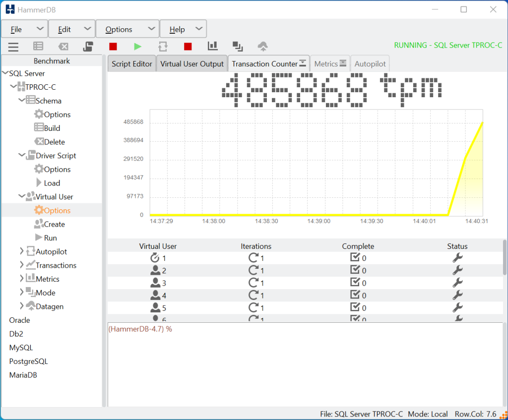The width and height of the screenshot is (508, 420).
Task: Select the MariaDB benchmark entry
Action: (23, 375)
